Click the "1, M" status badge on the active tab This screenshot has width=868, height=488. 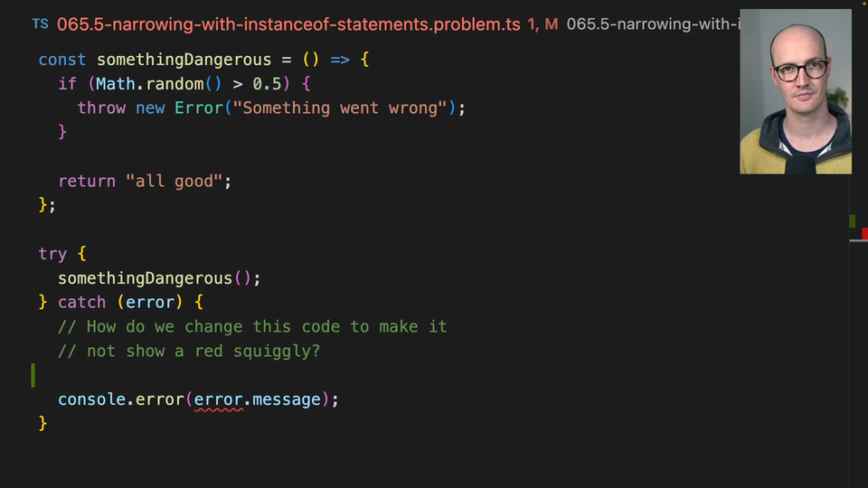(542, 24)
